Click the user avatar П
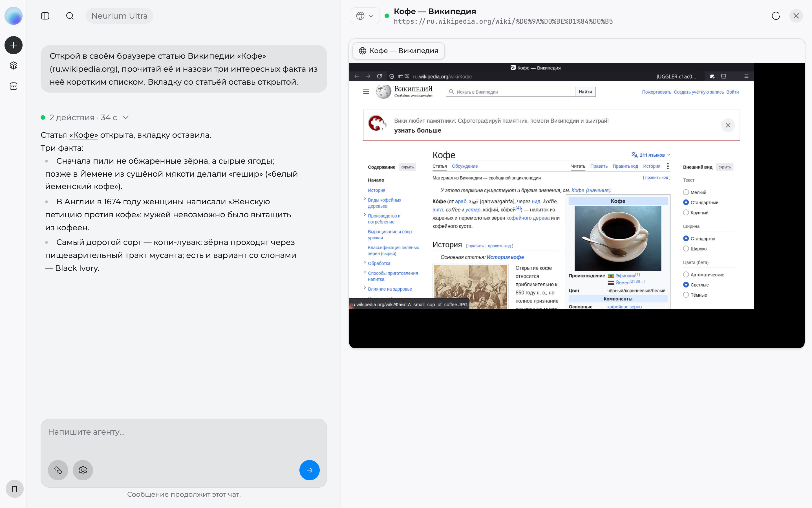This screenshot has width=812, height=508. point(15,489)
